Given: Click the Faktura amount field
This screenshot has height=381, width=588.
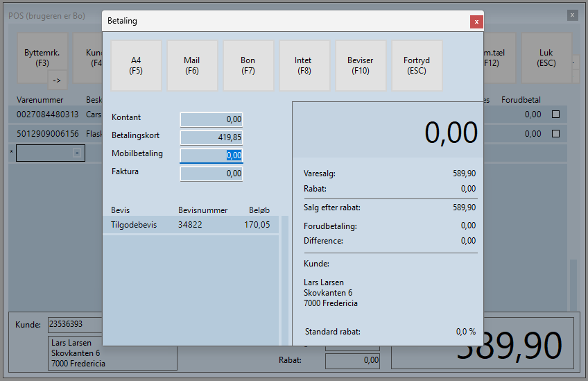Looking at the screenshot, I should tap(211, 173).
